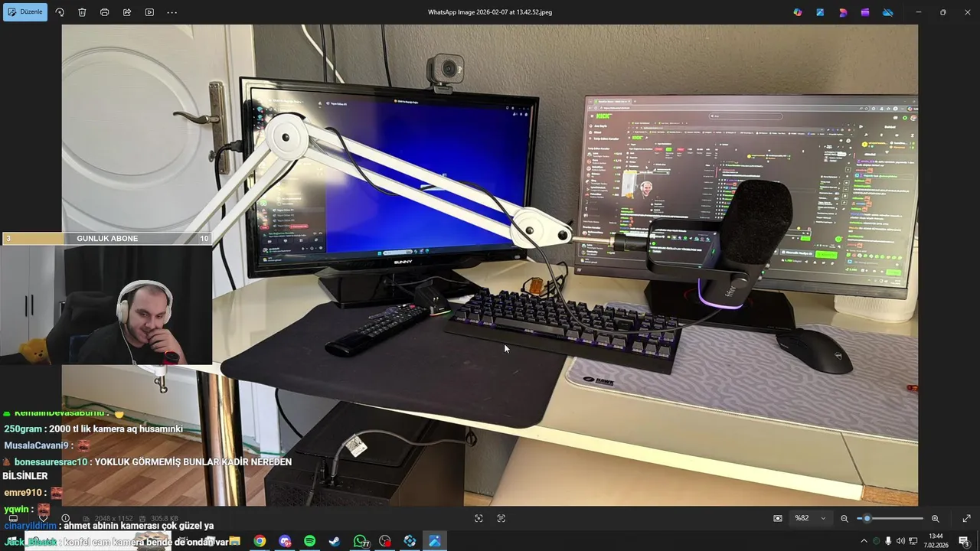Click the WhatsApp Image file name title
The image size is (980, 551).
click(490, 12)
